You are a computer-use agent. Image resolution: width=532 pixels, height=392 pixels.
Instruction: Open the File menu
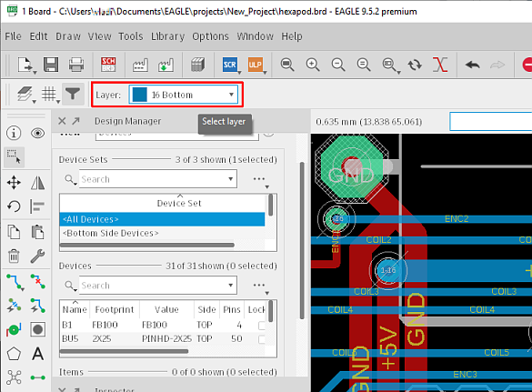coord(14,36)
